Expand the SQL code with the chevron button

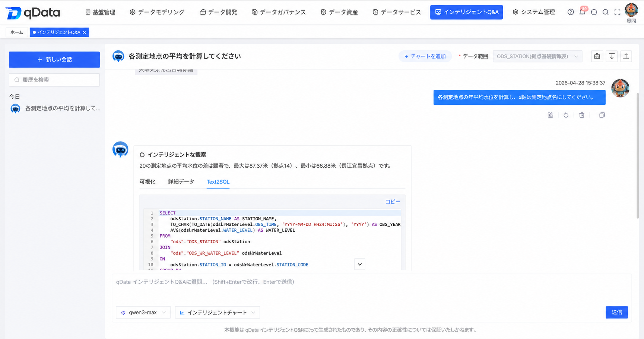pyautogui.click(x=359, y=264)
